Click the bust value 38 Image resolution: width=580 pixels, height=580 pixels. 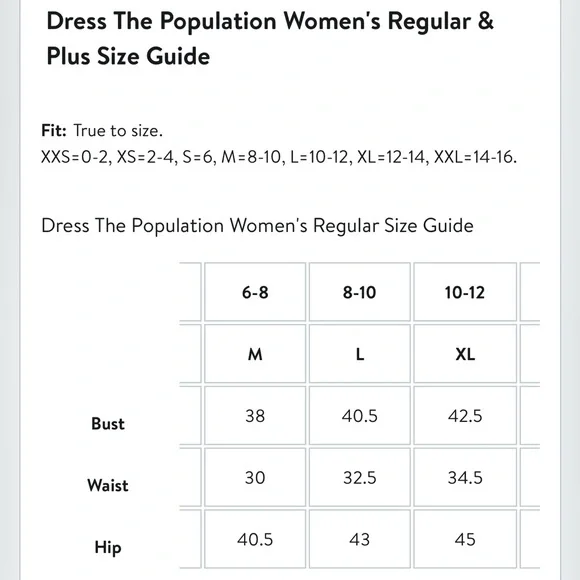[255, 416]
